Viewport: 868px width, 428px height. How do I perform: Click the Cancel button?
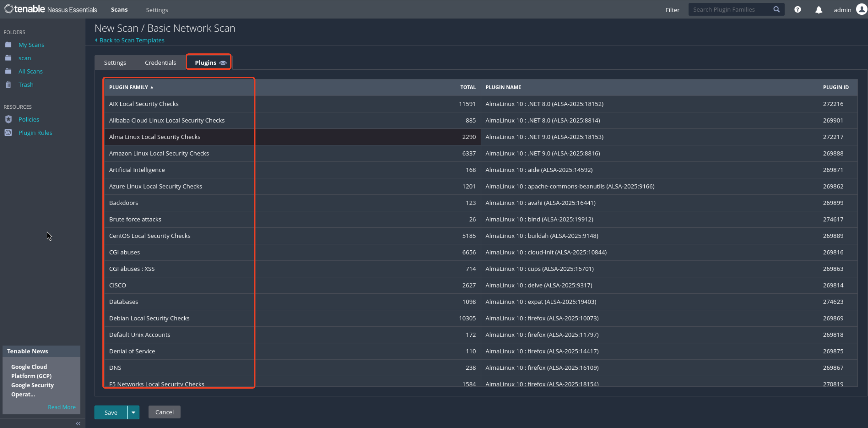(x=164, y=412)
